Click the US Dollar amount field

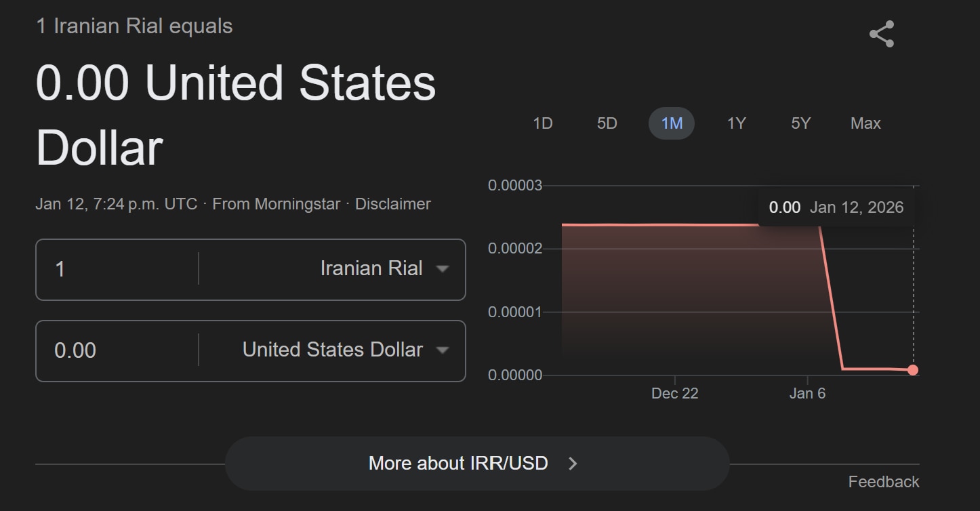(x=115, y=350)
